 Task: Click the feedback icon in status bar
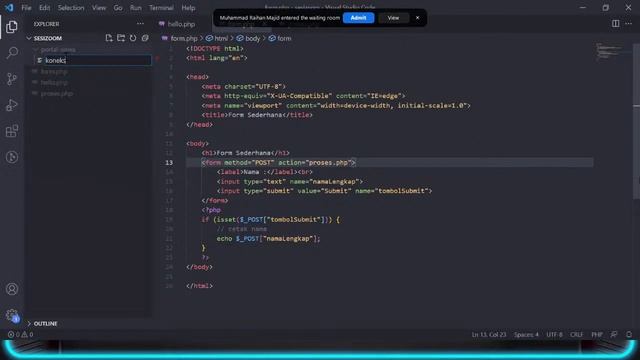(x=614, y=334)
